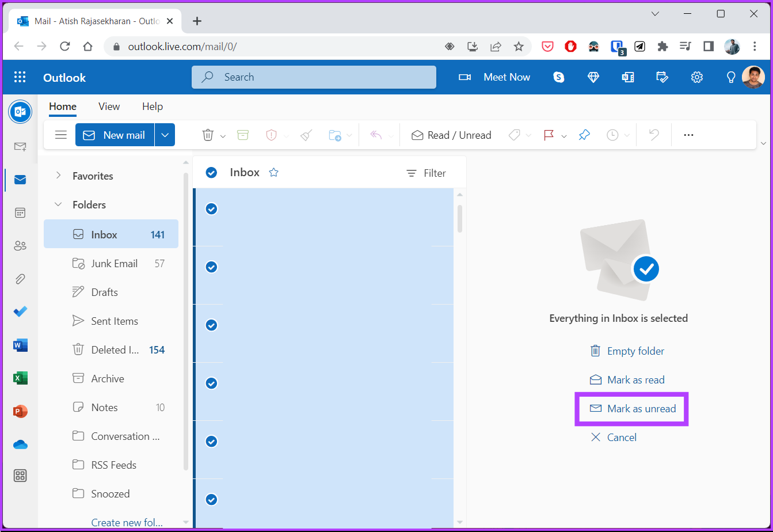Open OneDrive from the sidebar

(20, 444)
